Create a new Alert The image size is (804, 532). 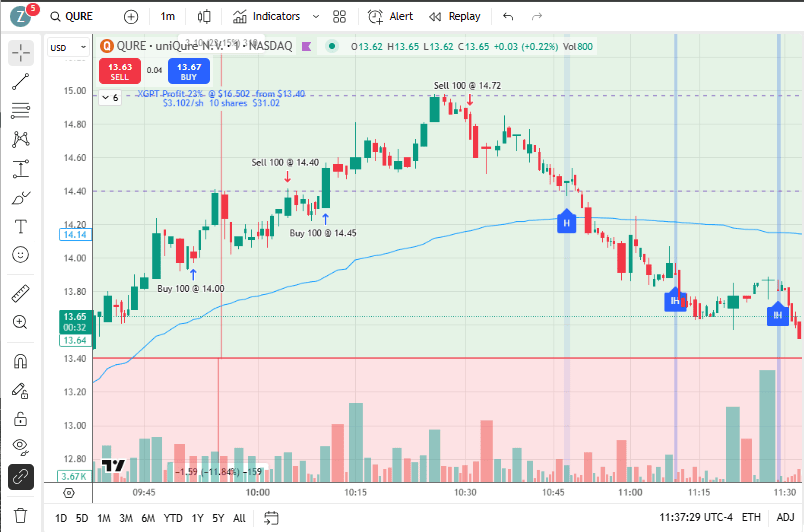(x=390, y=16)
